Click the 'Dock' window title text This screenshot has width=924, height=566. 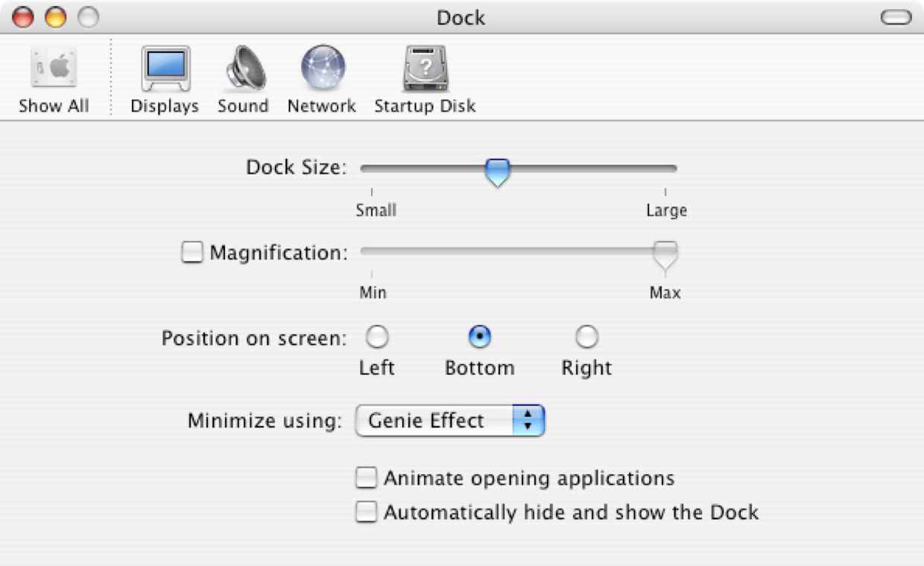(x=461, y=17)
